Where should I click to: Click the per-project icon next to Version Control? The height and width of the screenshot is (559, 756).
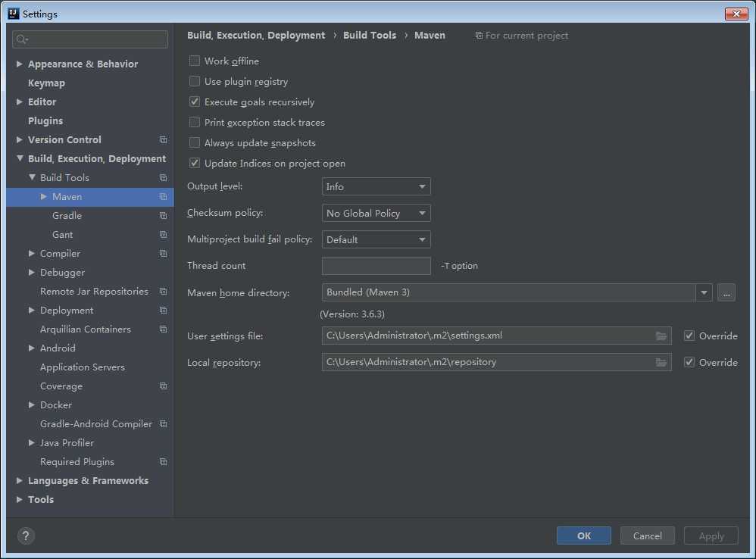[164, 139]
